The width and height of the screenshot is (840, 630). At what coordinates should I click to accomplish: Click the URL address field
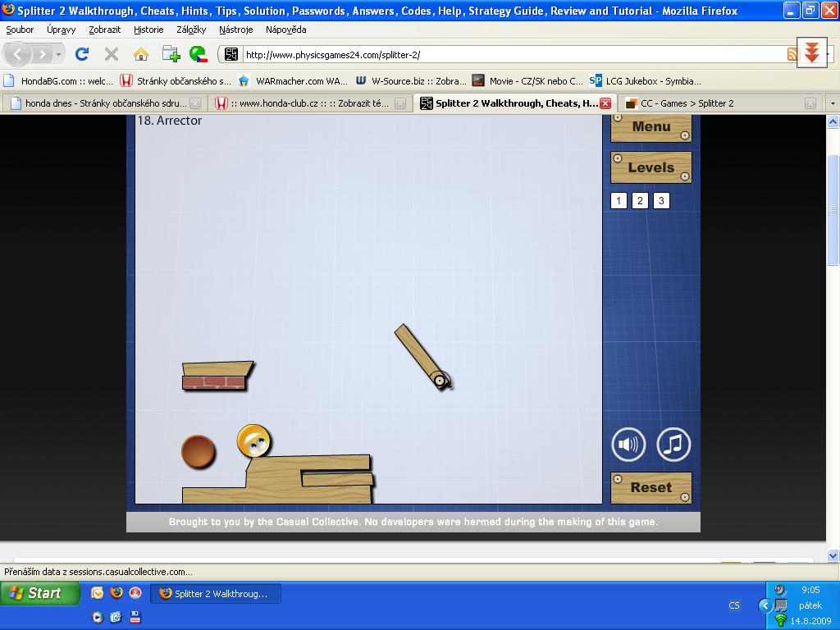coord(509,55)
